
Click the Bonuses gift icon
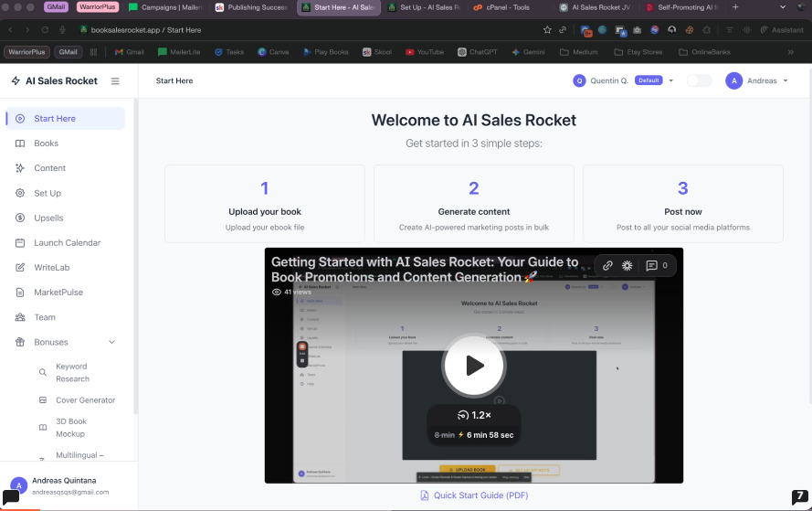pyautogui.click(x=20, y=342)
